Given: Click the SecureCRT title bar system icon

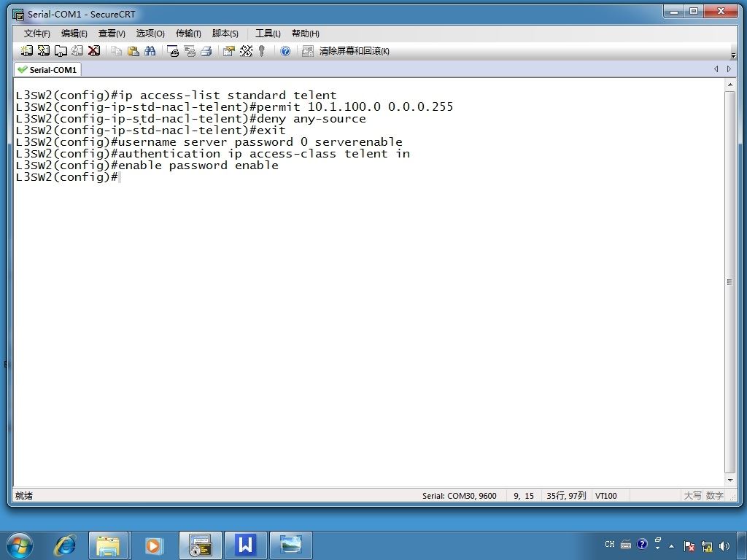Looking at the screenshot, I should [18, 15].
